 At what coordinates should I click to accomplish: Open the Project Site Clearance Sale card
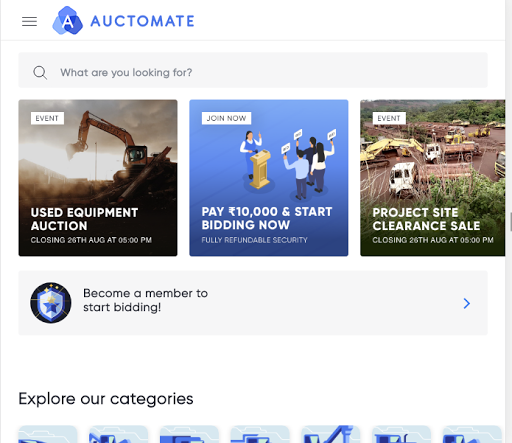(x=433, y=178)
